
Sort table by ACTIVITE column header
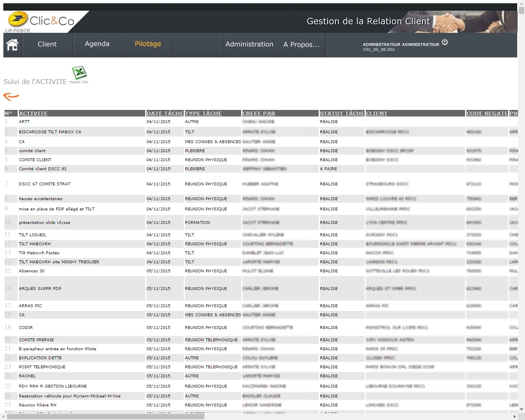(x=33, y=114)
